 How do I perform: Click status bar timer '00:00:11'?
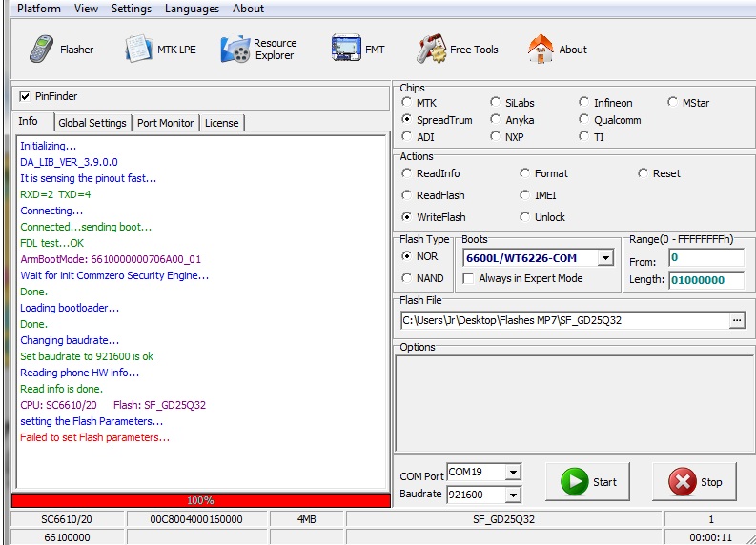point(710,537)
